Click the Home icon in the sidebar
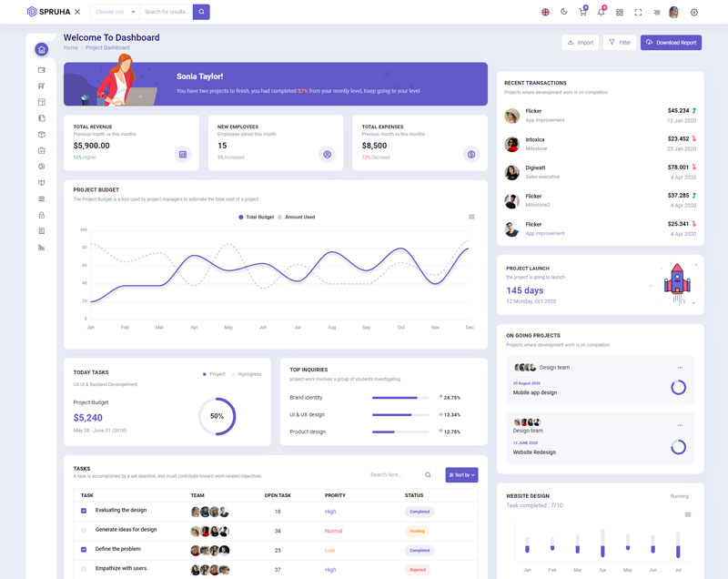 point(41,49)
